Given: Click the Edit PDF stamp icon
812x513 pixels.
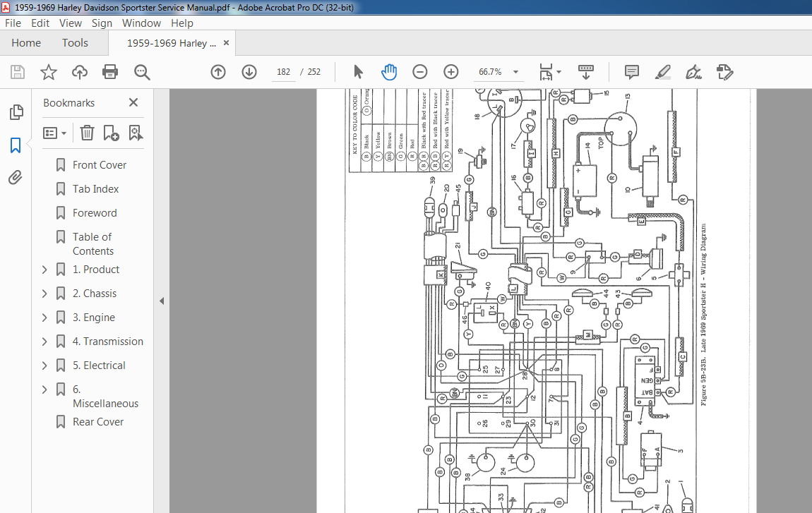Looking at the screenshot, I should [x=724, y=72].
